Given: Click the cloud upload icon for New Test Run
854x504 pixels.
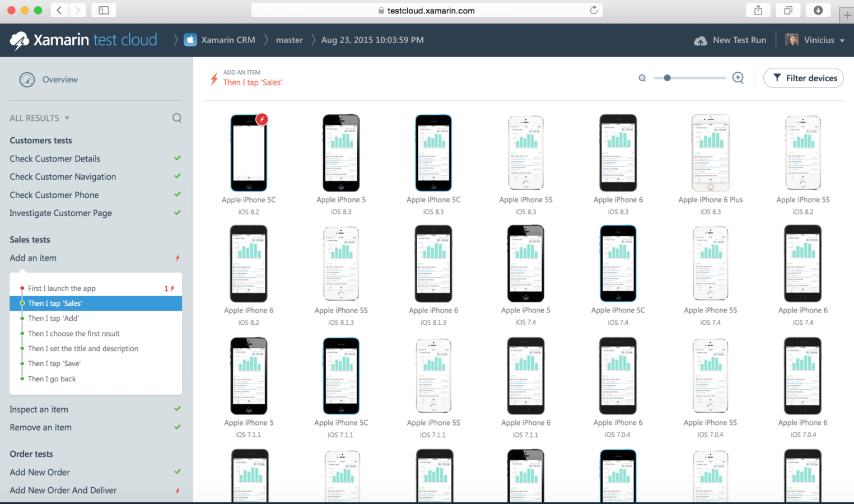Looking at the screenshot, I should 700,40.
